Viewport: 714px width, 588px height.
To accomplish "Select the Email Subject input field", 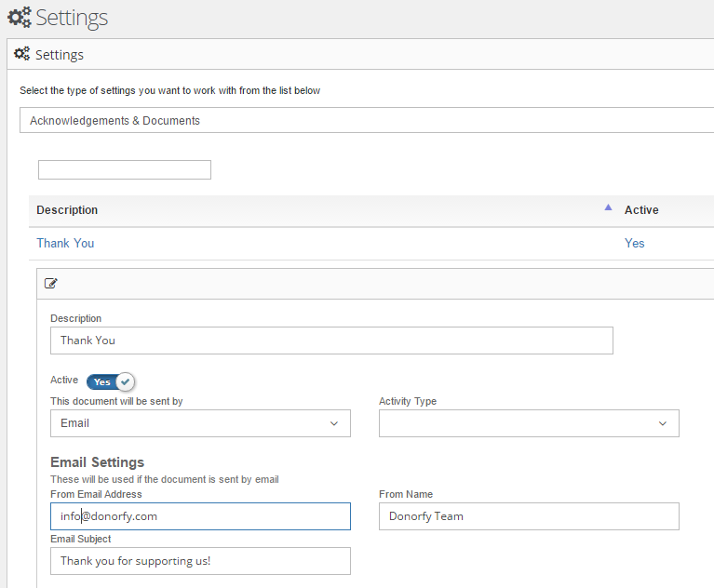I will (x=200, y=561).
